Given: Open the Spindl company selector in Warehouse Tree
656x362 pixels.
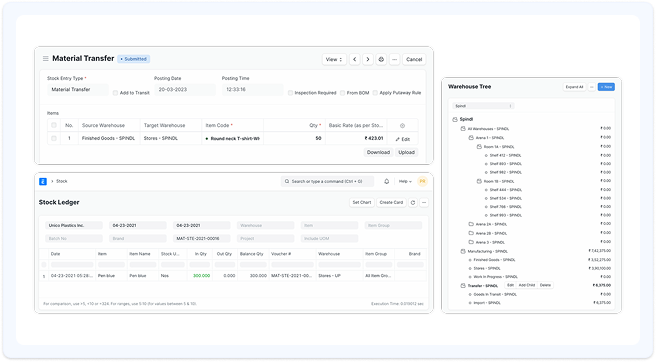Looking at the screenshot, I should [x=483, y=106].
